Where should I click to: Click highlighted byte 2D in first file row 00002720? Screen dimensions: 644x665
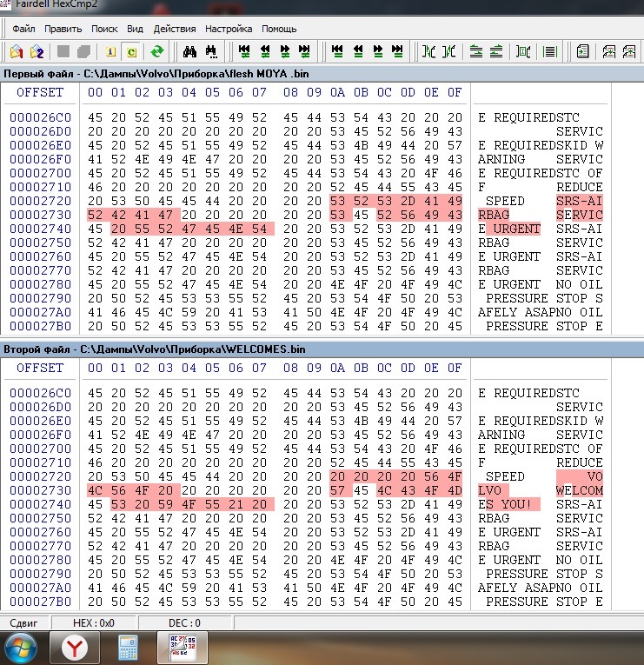point(408,201)
